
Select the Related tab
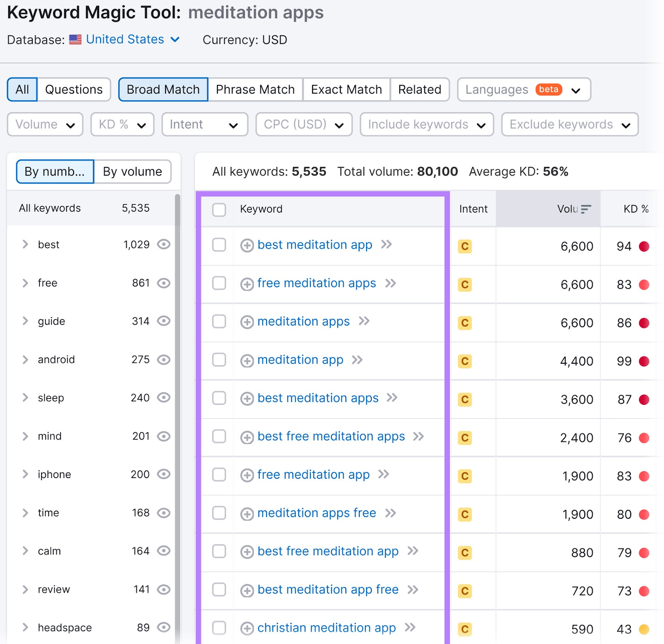coord(420,90)
